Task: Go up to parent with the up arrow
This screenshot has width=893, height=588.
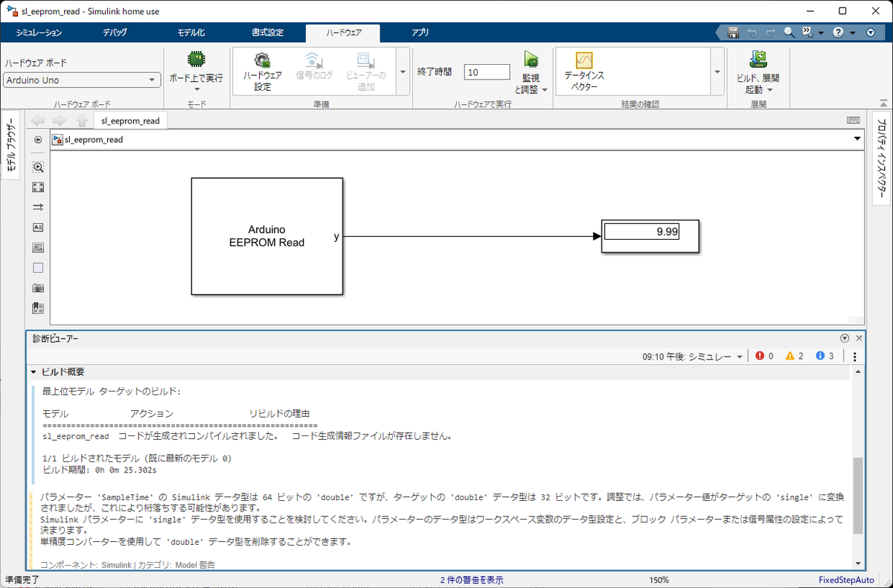Action: coord(82,121)
